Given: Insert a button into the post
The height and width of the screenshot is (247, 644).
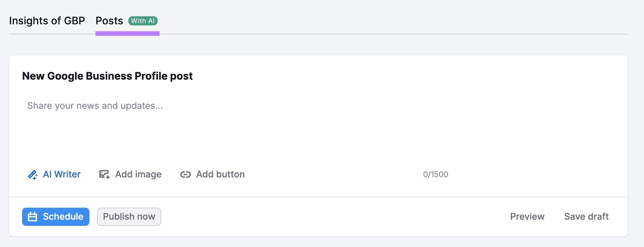Looking at the screenshot, I should [x=212, y=174].
